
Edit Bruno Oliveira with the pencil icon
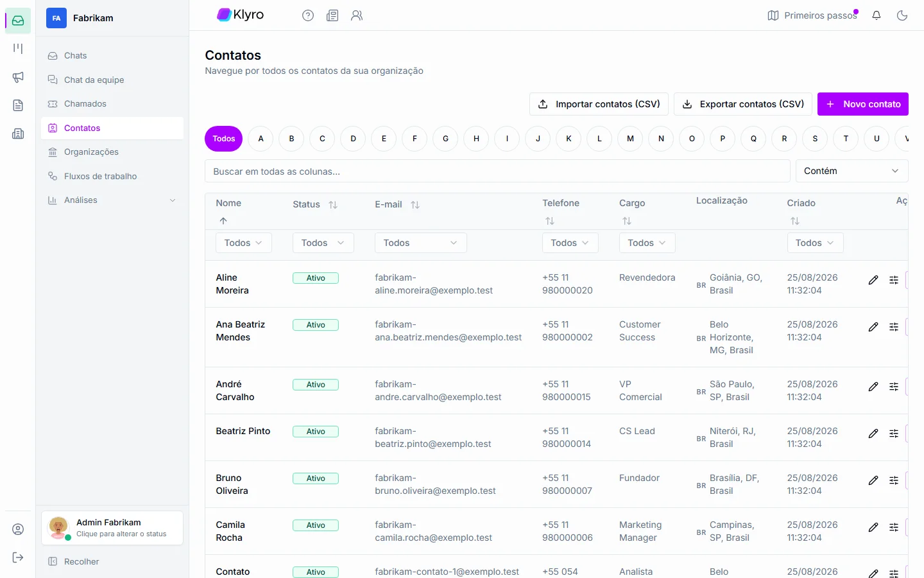point(873,480)
